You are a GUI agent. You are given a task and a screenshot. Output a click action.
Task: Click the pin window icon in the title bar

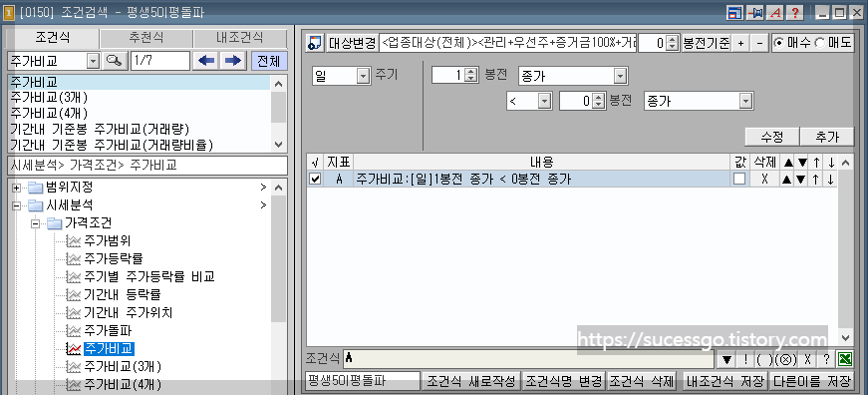tap(754, 13)
